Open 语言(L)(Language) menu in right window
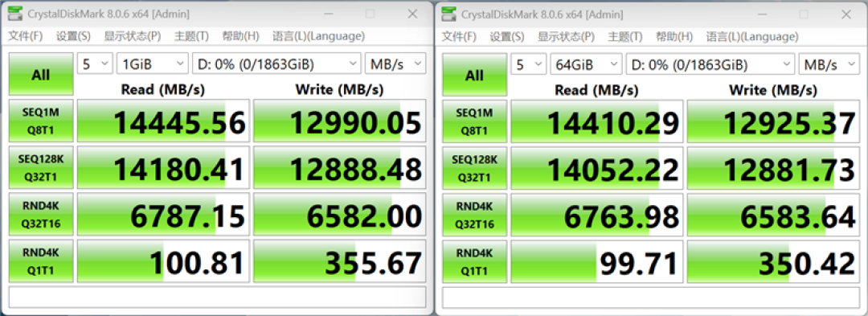Image resolution: width=868 pixels, height=316 pixels. pos(752,36)
